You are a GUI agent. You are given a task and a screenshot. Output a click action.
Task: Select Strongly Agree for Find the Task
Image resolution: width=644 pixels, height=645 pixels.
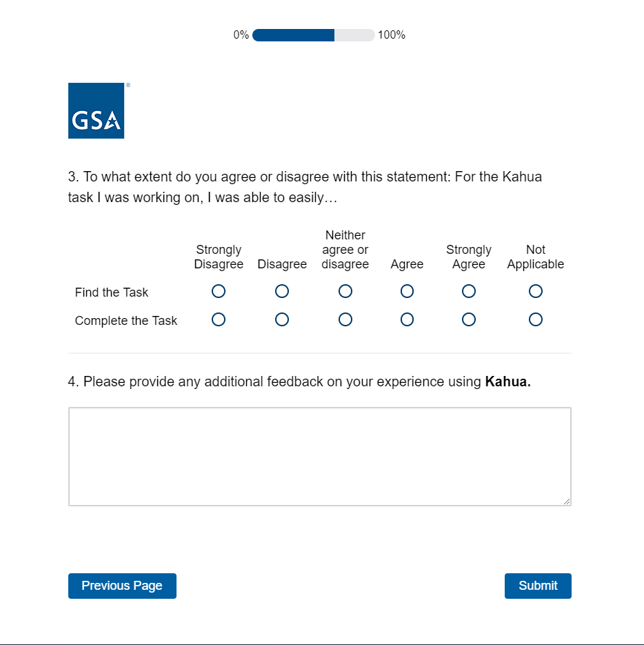(469, 291)
